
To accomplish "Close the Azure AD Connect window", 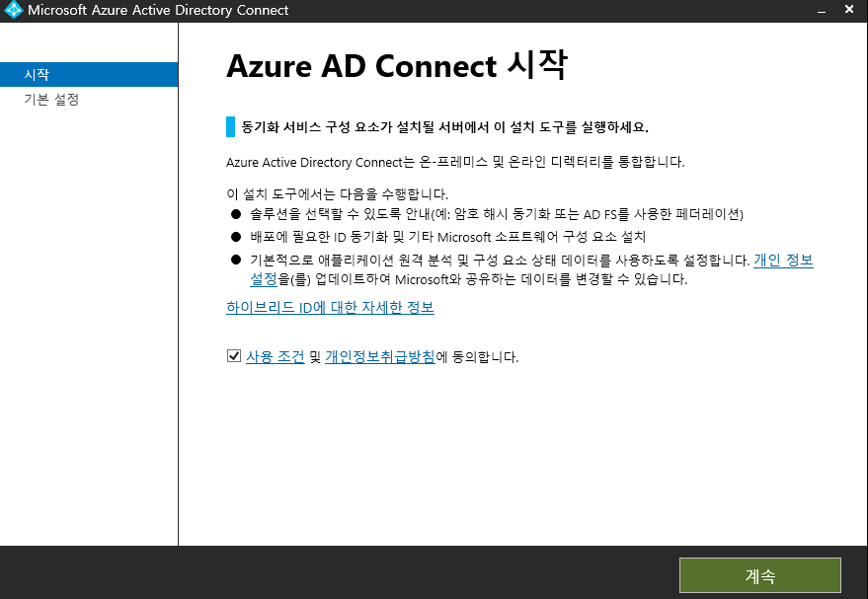I will click(849, 10).
